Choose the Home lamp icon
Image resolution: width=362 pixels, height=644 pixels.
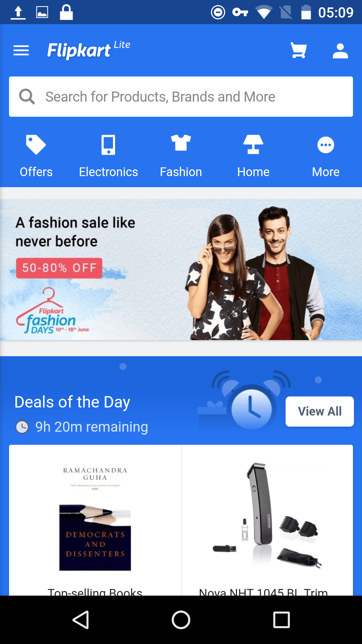point(253,145)
